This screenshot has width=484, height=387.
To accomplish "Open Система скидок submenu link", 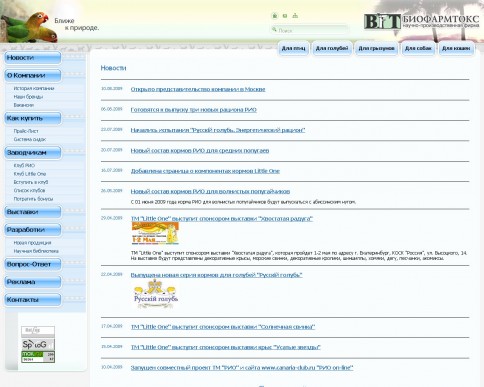I will pyautogui.click(x=30, y=139).
